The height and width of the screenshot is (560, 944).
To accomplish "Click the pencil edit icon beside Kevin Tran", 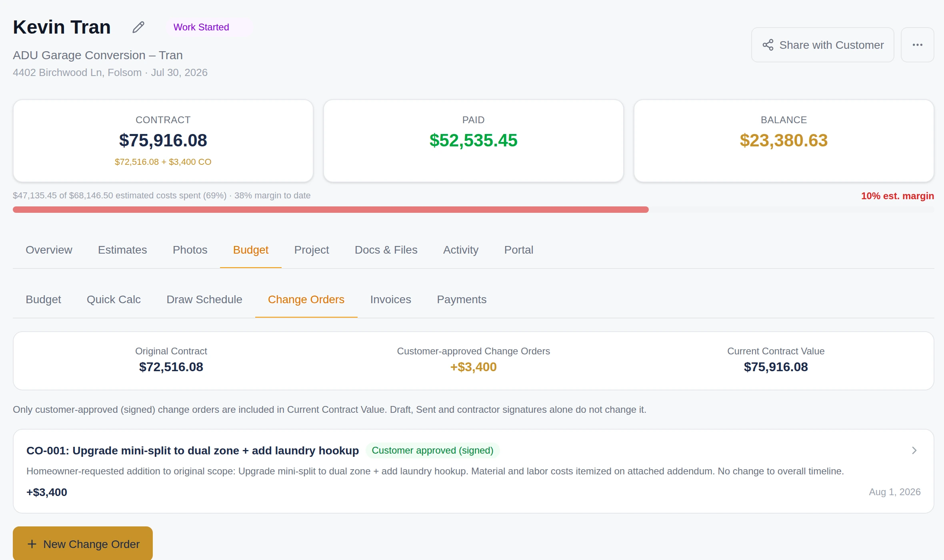I will [138, 27].
